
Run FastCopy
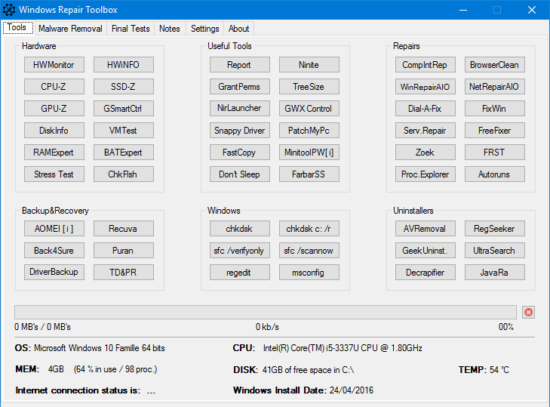pyautogui.click(x=240, y=152)
